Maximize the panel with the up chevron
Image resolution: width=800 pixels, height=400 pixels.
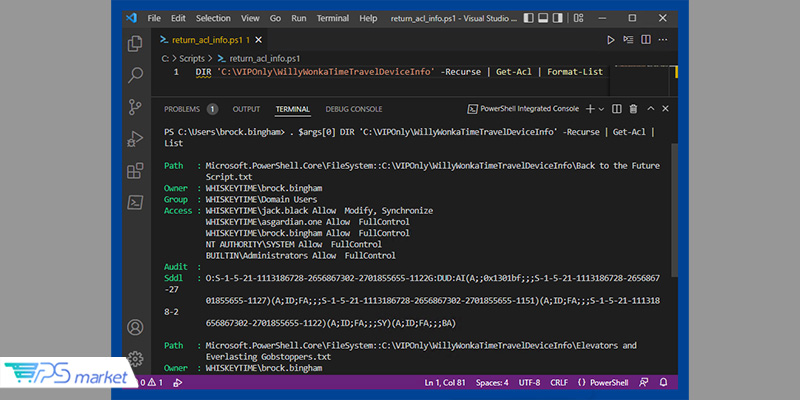tap(649, 109)
